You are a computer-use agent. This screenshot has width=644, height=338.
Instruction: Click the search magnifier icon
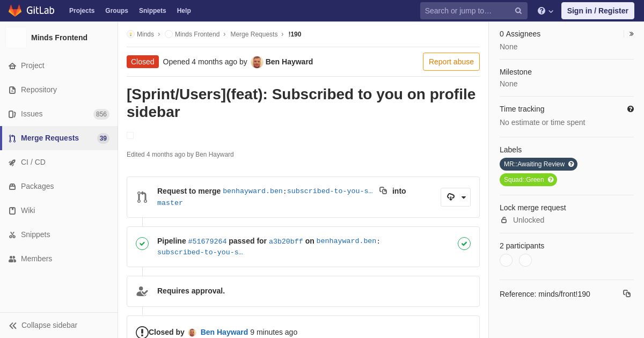pos(518,11)
